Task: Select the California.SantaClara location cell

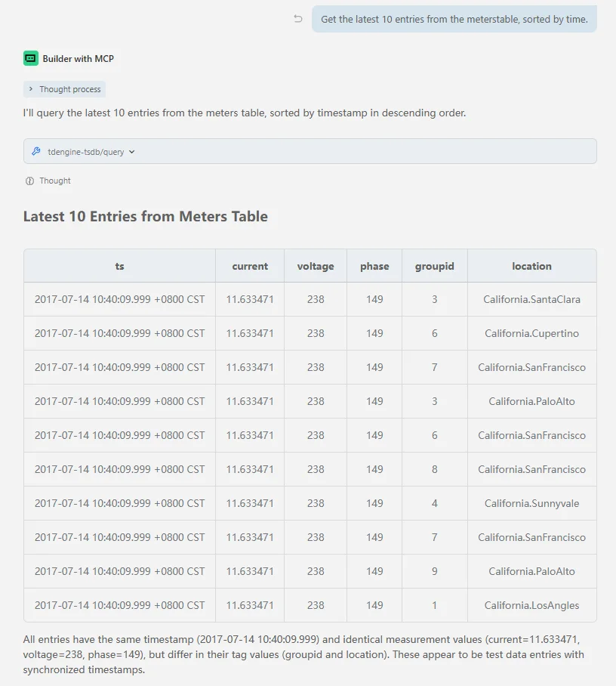Action: [531, 299]
